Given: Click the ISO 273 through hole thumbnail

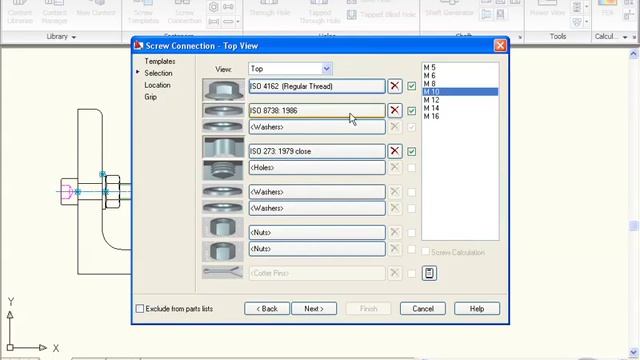Looking at the screenshot, I should click(x=223, y=147).
